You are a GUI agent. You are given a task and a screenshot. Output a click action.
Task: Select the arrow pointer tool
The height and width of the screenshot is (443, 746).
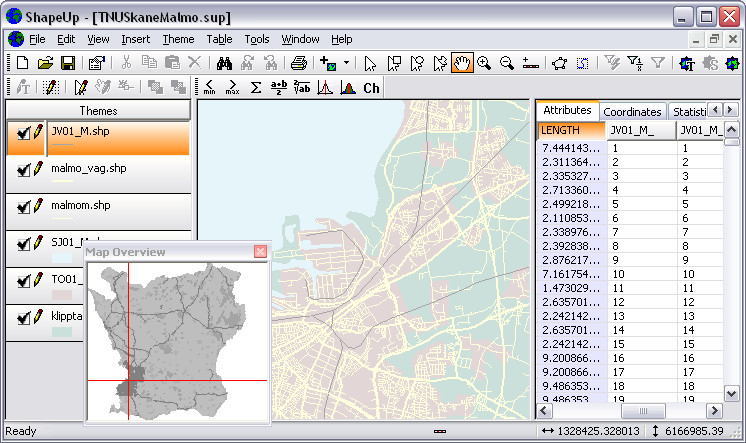tap(370, 63)
